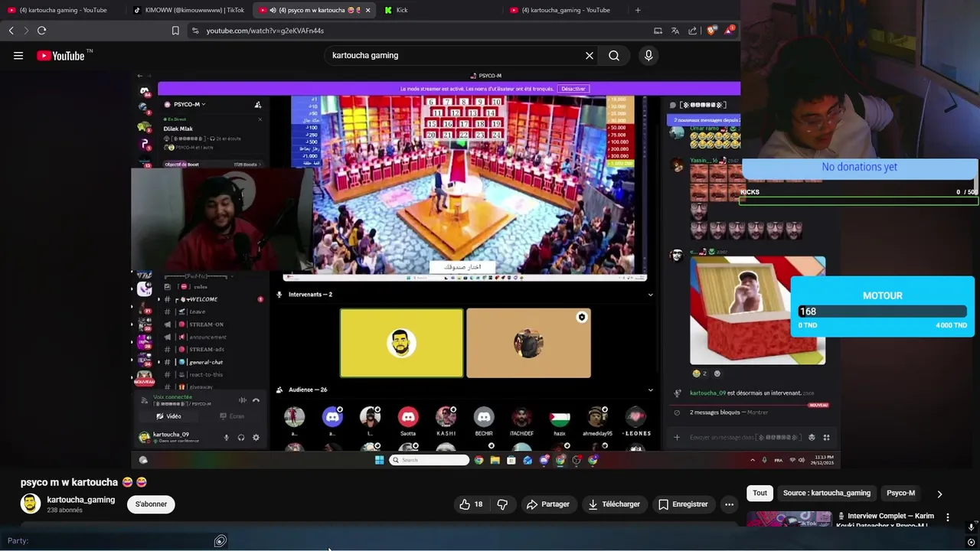Click the browser address bar URL
Screen dimensions: 980x551
coord(265,31)
